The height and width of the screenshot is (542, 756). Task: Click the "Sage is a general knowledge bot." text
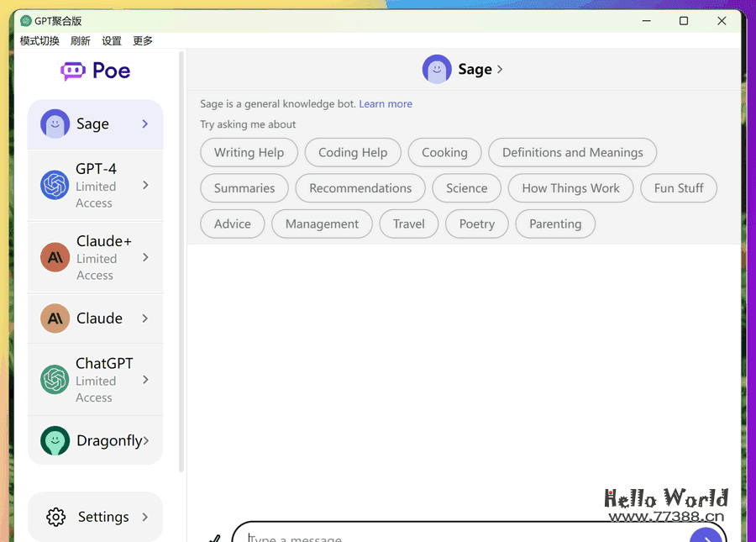click(x=278, y=103)
